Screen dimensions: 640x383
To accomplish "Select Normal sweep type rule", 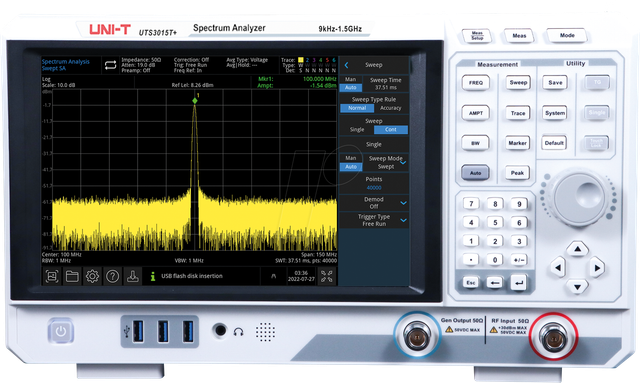I will pyautogui.click(x=357, y=108).
